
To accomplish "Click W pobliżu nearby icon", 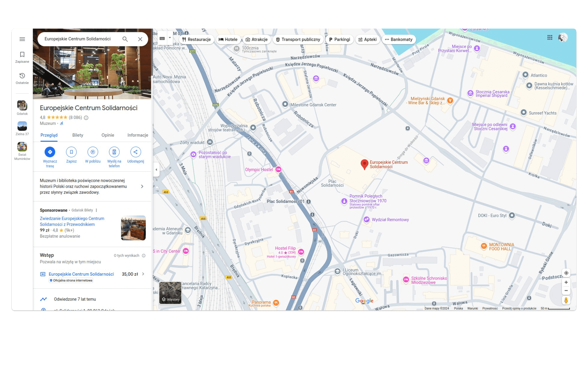I will pyautogui.click(x=93, y=152).
